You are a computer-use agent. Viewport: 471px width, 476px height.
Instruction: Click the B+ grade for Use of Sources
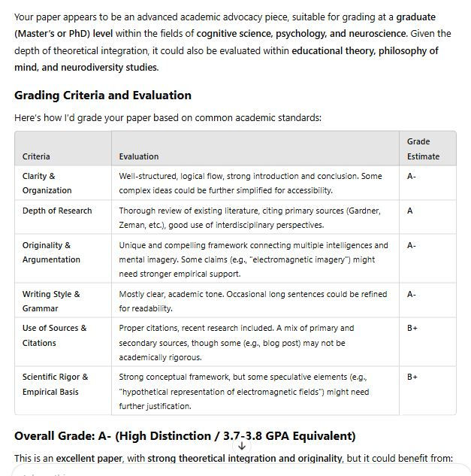click(412, 328)
